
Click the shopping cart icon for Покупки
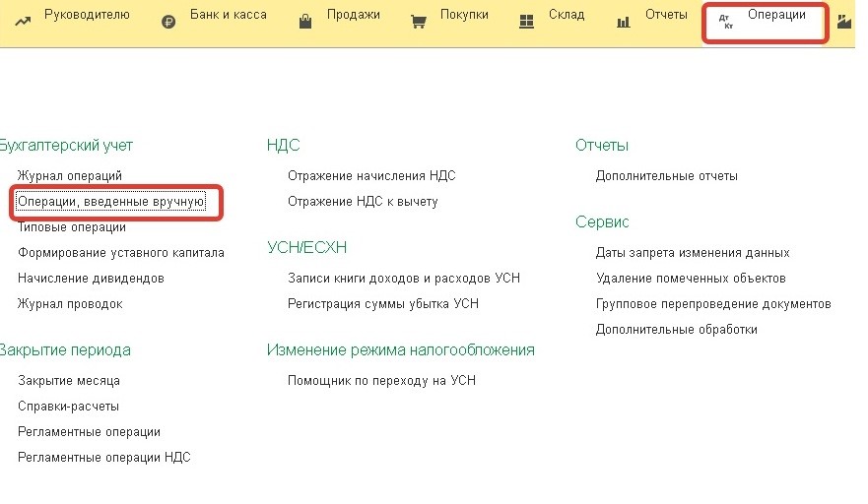pyautogui.click(x=419, y=22)
